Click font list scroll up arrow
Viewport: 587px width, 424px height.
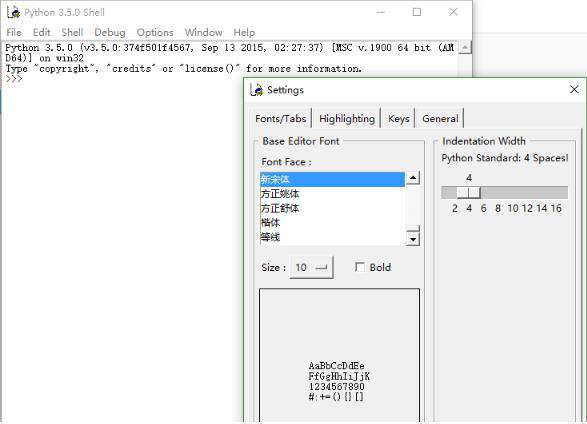(413, 178)
